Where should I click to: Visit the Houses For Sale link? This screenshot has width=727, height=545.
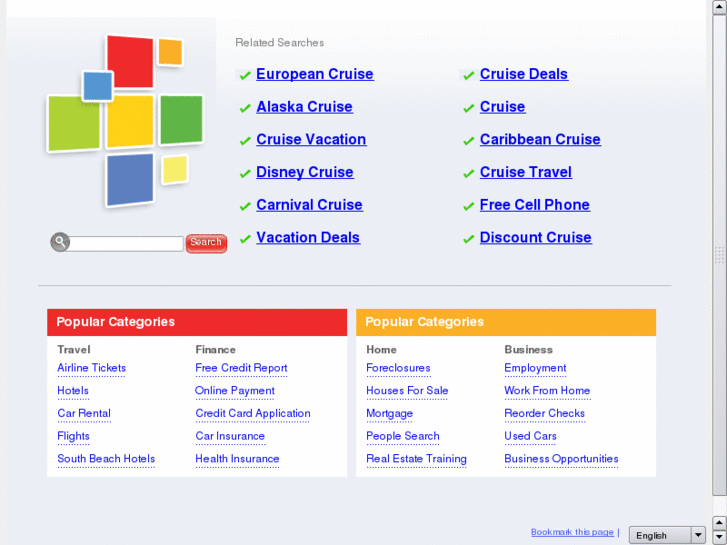[x=407, y=391]
